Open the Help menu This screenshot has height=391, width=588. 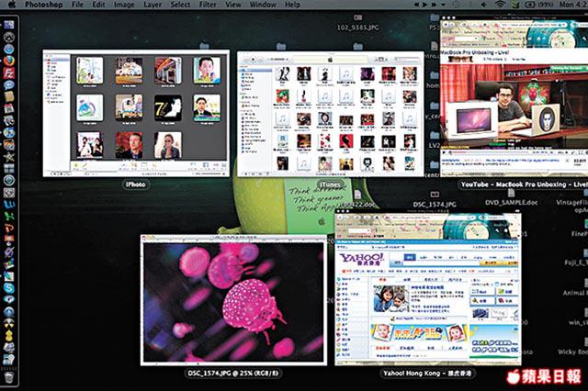click(x=292, y=5)
